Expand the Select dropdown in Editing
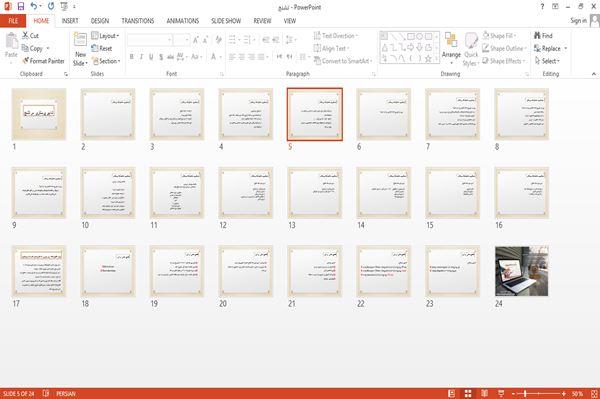The height and width of the screenshot is (399, 600). pos(547,61)
